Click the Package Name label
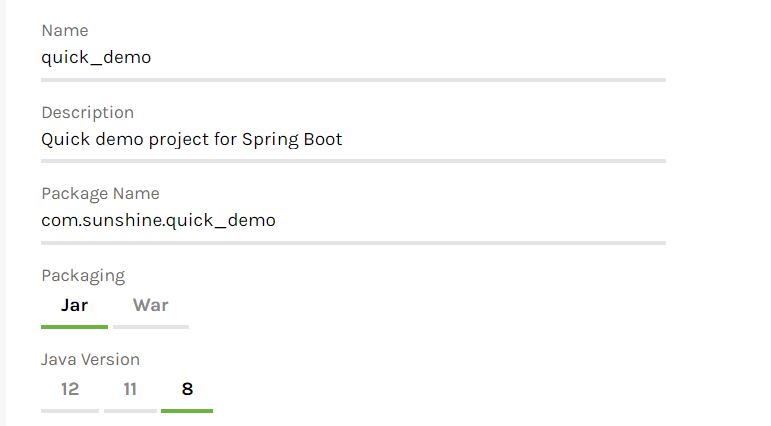This screenshot has width=771, height=426. coord(100,193)
